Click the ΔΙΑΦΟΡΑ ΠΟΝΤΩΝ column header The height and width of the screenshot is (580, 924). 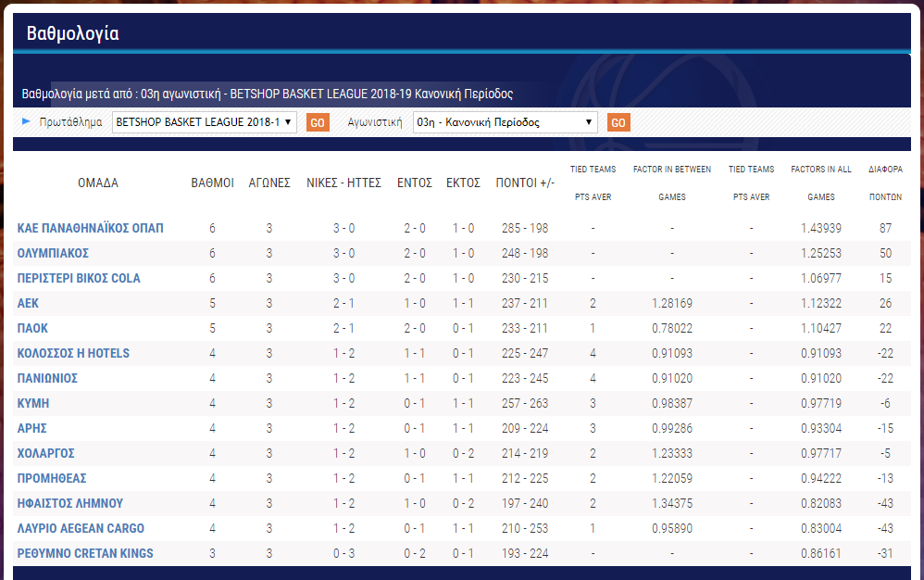tap(885, 183)
